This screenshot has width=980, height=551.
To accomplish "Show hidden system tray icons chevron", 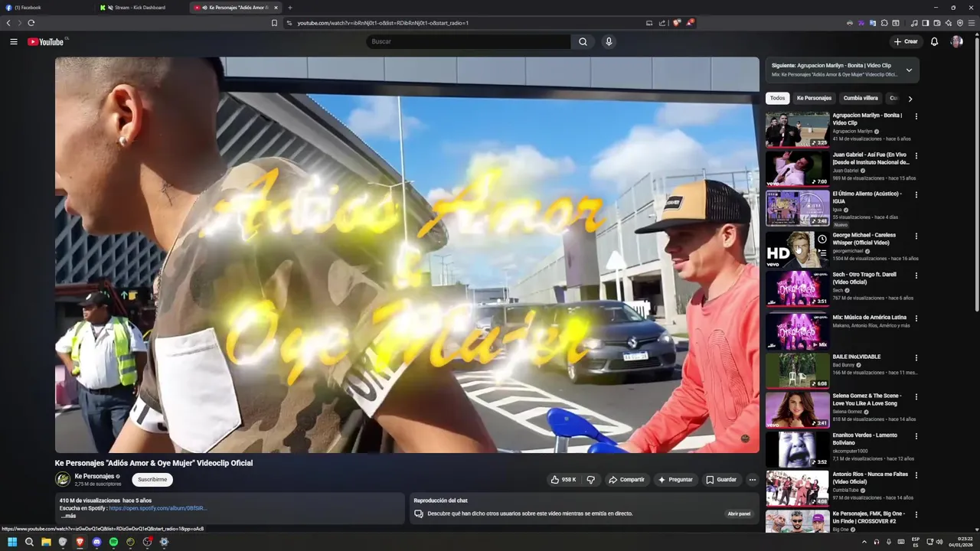I will pyautogui.click(x=864, y=542).
